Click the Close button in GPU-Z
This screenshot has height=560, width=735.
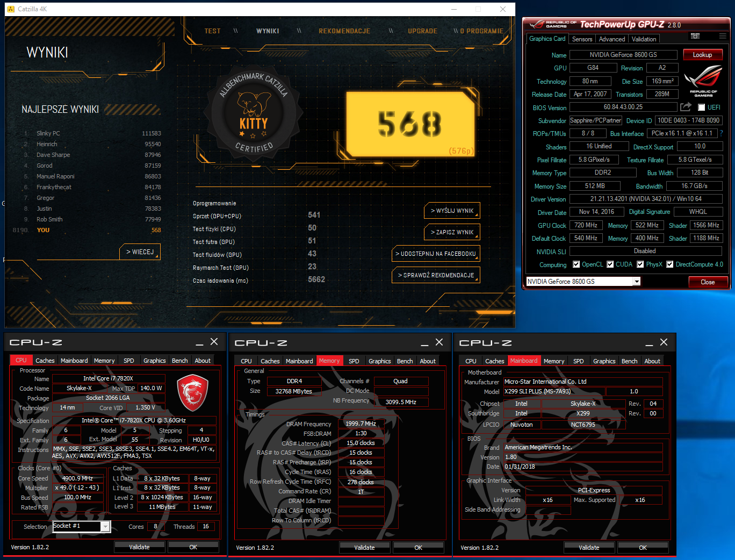pyautogui.click(x=708, y=282)
